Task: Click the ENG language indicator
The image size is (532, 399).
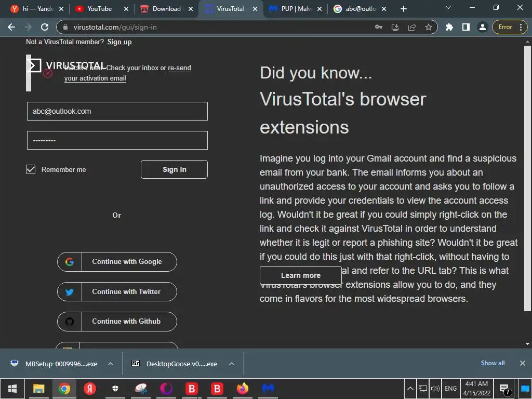Action: pyautogui.click(x=450, y=389)
